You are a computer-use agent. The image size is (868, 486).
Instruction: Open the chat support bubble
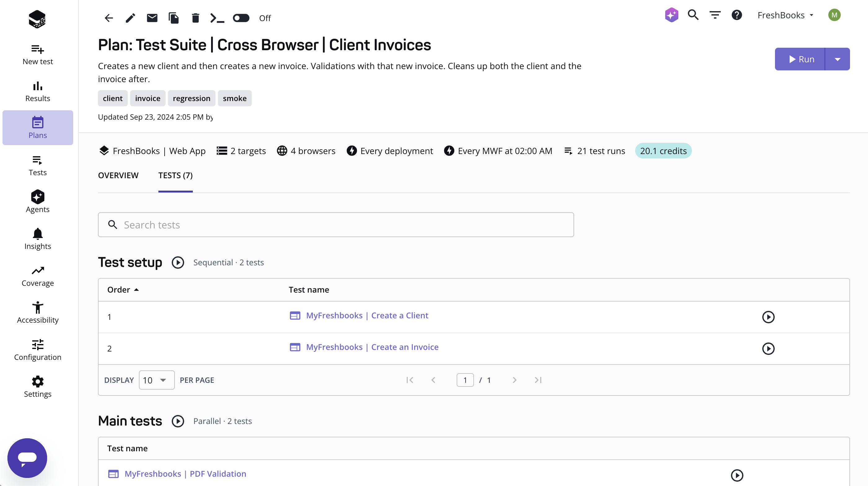[x=27, y=458]
